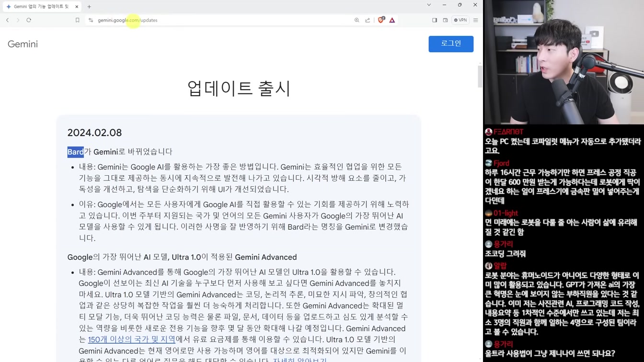Click the 업데이트 출시 heading

coord(239,88)
